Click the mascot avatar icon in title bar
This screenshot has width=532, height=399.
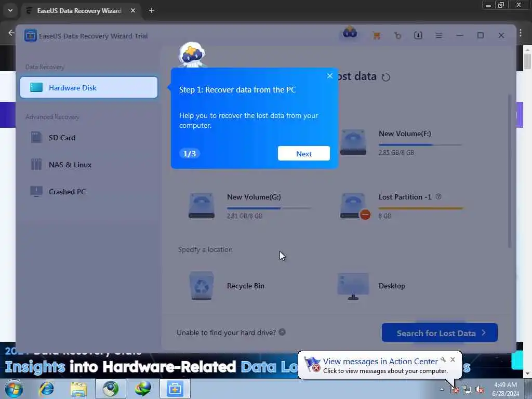(x=350, y=33)
